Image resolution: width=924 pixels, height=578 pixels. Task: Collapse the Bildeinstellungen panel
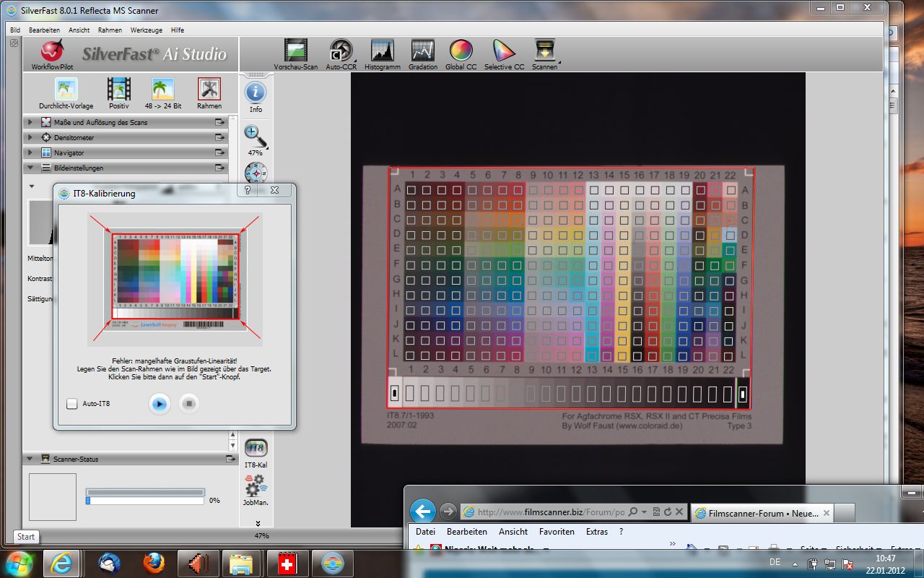pos(30,168)
